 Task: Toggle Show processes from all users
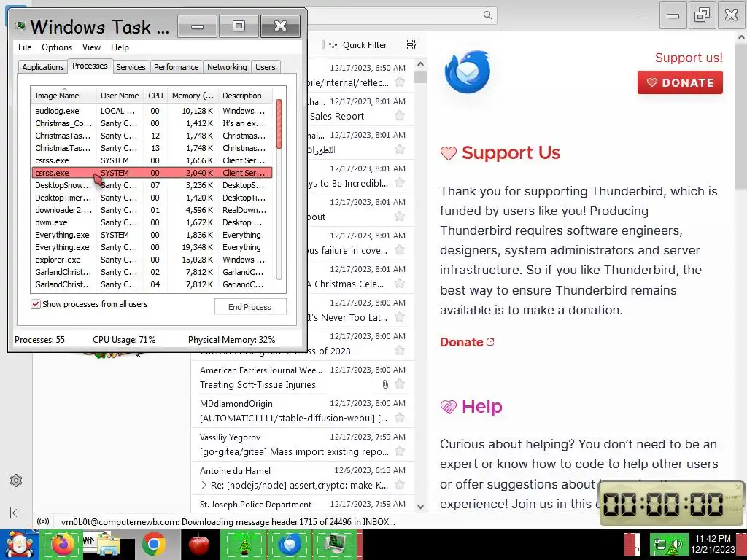pyautogui.click(x=35, y=304)
